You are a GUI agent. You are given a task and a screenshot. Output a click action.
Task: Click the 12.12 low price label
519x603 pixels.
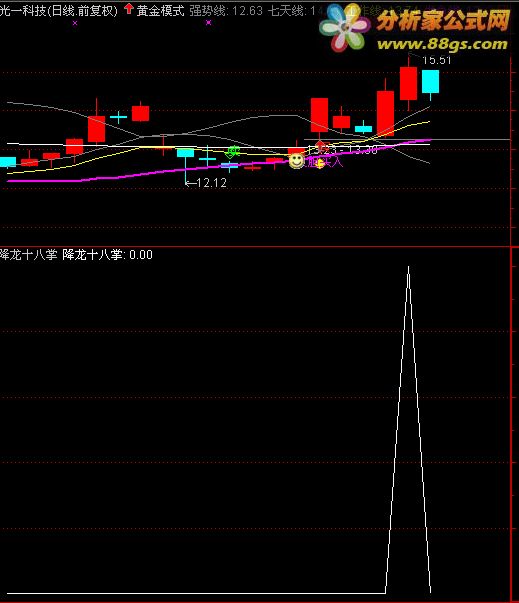click(211, 183)
